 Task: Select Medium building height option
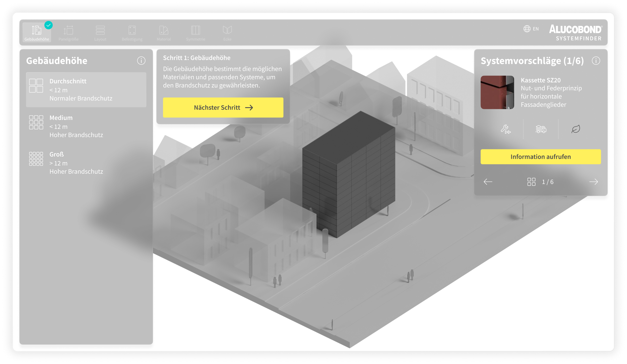click(x=86, y=126)
